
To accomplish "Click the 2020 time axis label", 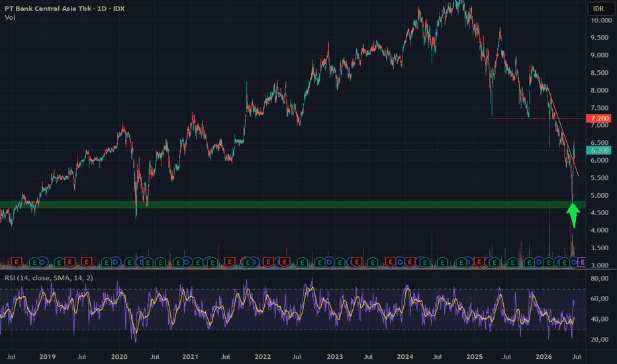I will (119, 357).
